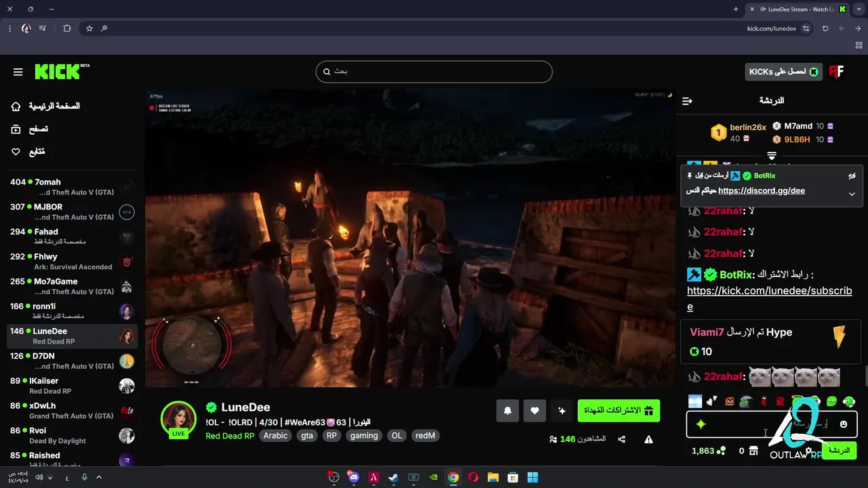868x488 pixels.
Task: Click the get KICKs button
Action: [783, 72]
